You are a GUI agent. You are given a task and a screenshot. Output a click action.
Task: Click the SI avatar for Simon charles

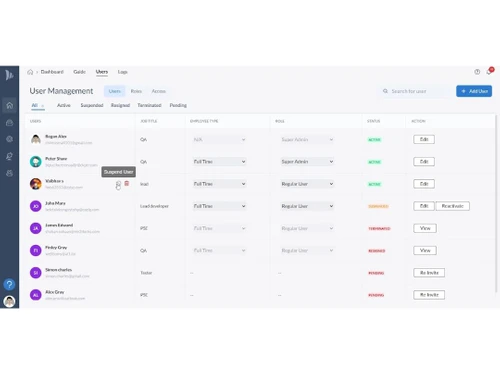coord(36,273)
